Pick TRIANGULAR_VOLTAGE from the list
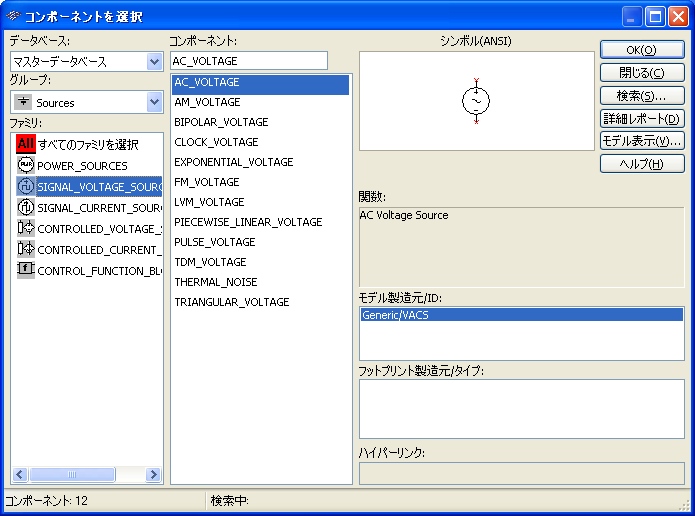 [x=231, y=302]
